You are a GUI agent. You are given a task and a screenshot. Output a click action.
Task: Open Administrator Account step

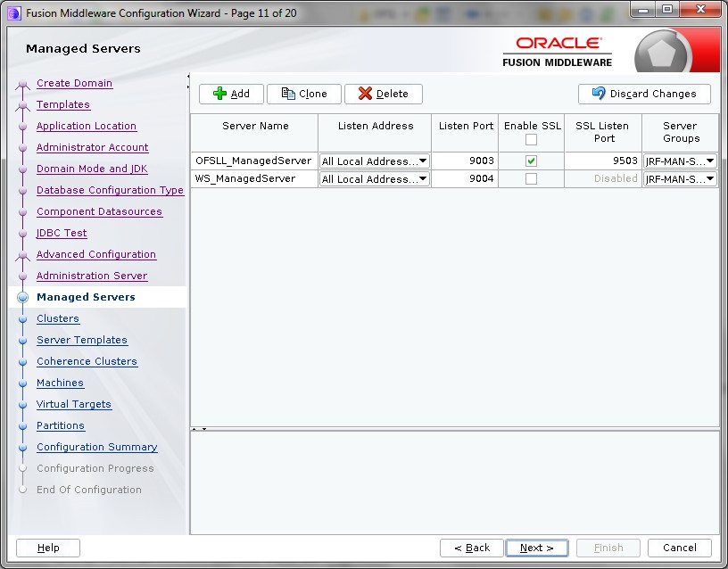93,147
